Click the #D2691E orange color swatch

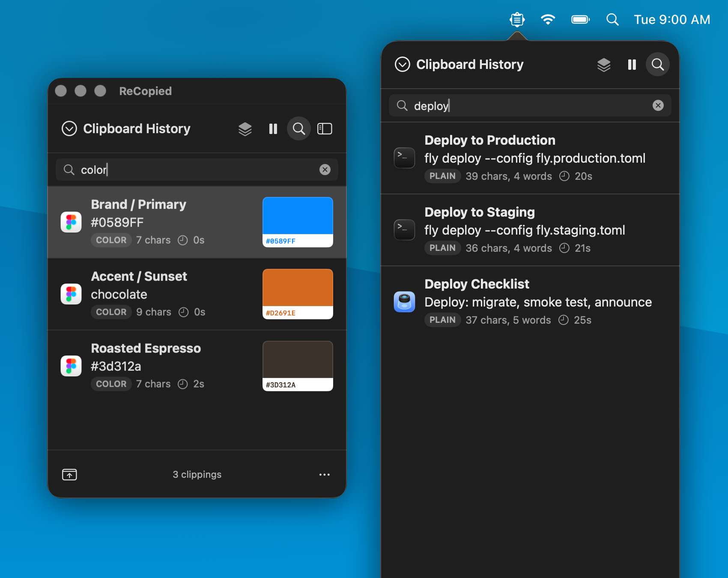click(x=298, y=294)
